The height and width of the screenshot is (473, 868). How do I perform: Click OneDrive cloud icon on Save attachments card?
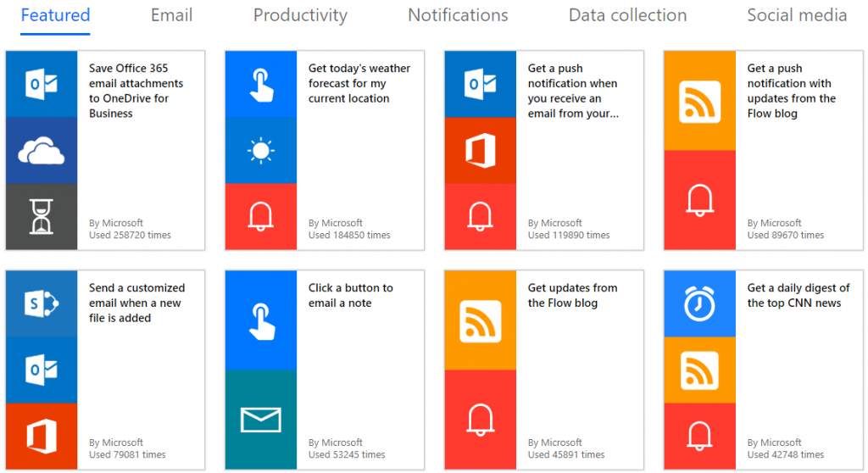pos(42,151)
